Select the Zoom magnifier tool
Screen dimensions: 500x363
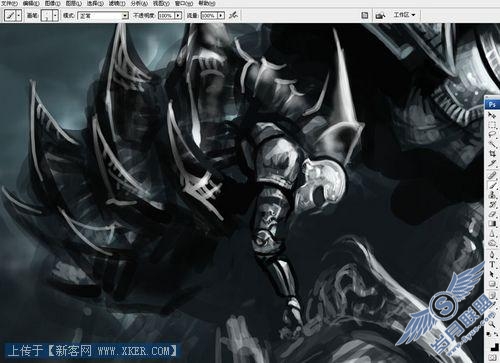coord(492,324)
